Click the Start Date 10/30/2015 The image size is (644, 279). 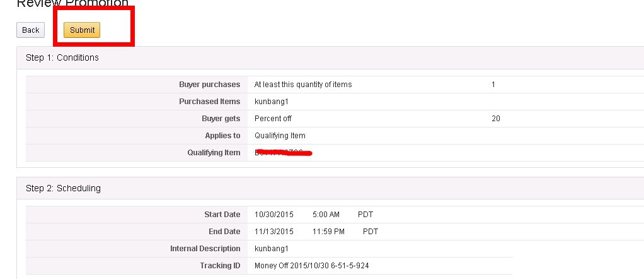pos(274,215)
